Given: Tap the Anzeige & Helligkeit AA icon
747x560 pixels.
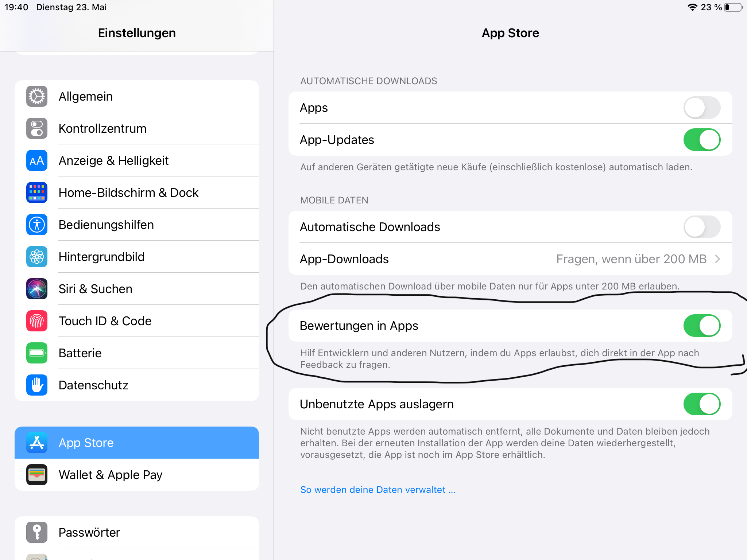Looking at the screenshot, I should (x=37, y=160).
